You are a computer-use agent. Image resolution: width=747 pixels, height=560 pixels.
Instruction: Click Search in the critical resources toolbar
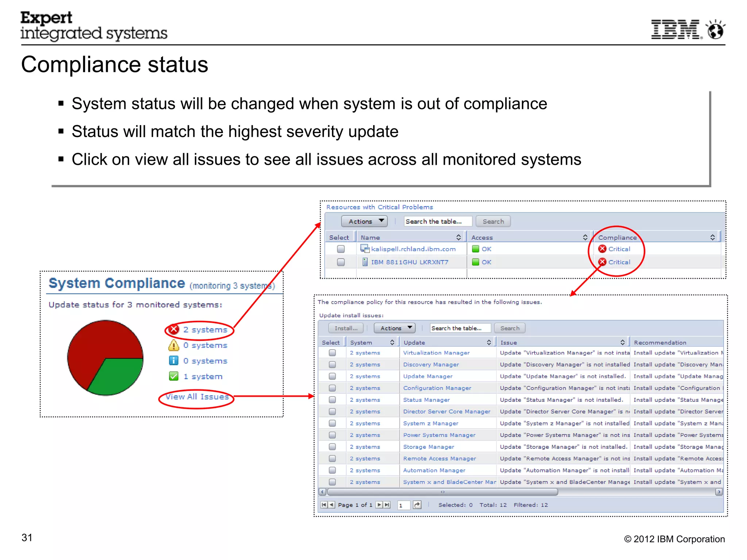pos(493,221)
